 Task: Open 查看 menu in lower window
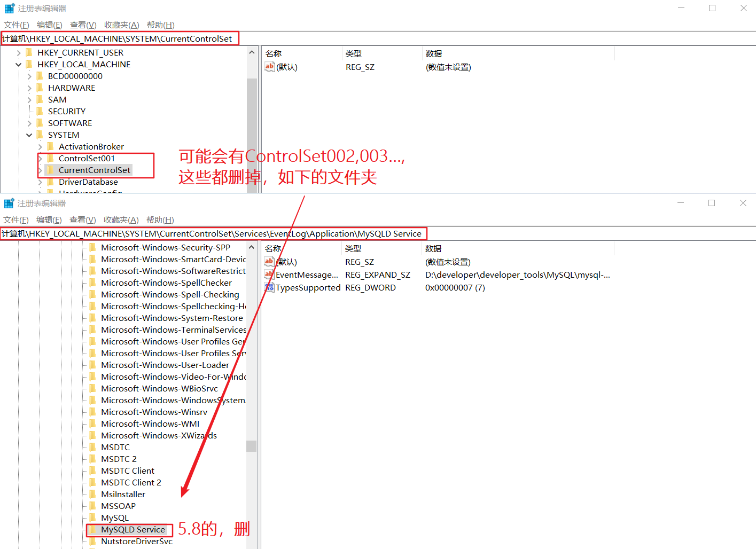click(x=82, y=220)
